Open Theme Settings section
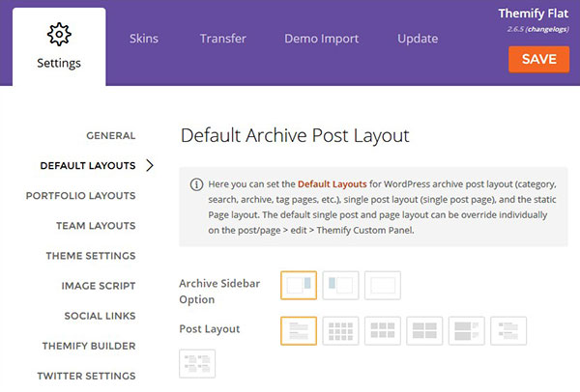This screenshot has height=392, width=580. (x=91, y=256)
